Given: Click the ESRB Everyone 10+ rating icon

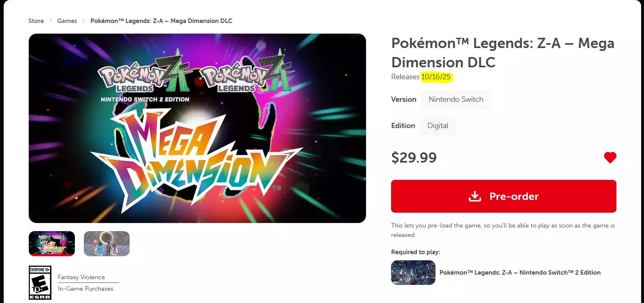Looking at the screenshot, I should (x=40, y=282).
